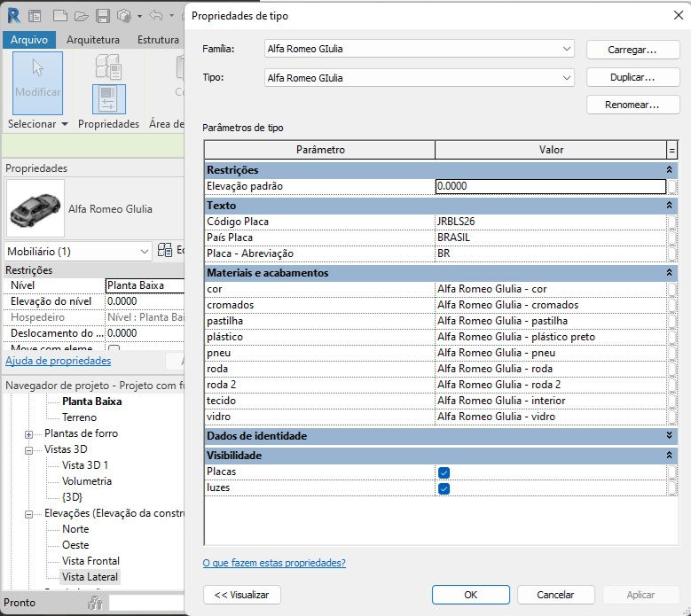Screen dimensions: 691x616
Task: Collapse the Materiais e acabamentos group
Action: click(669, 273)
